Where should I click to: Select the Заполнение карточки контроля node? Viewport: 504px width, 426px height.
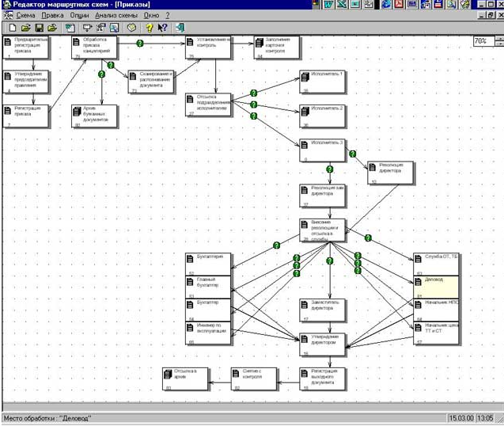click(x=277, y=48)
